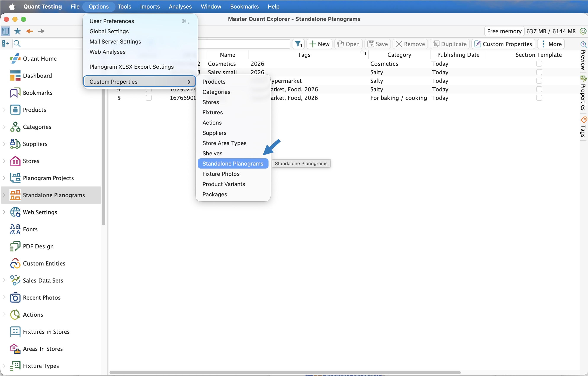Open the Dashboard icon in sidebar
The image size is (588, 376).
[15, 76]
